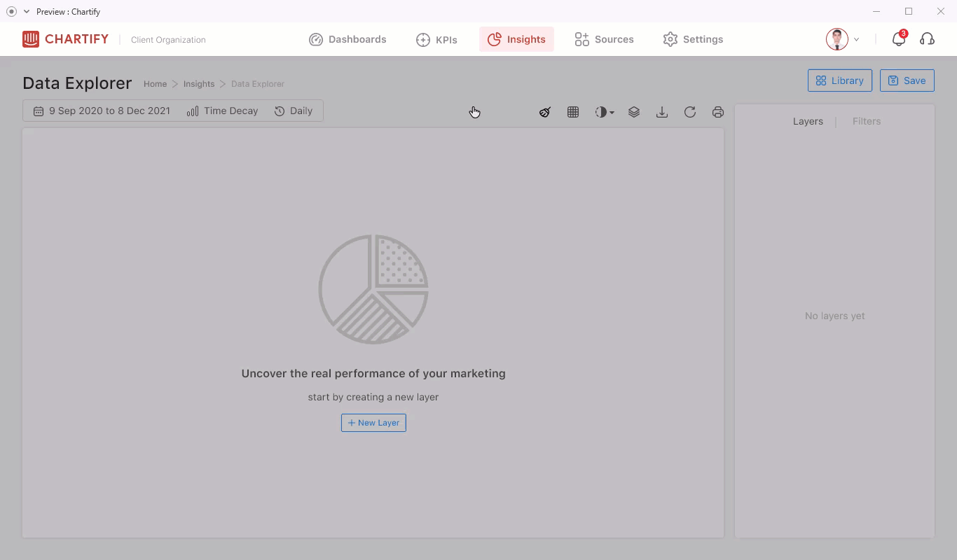Navigate to Insights breadcrumb link

pos(199,84)
